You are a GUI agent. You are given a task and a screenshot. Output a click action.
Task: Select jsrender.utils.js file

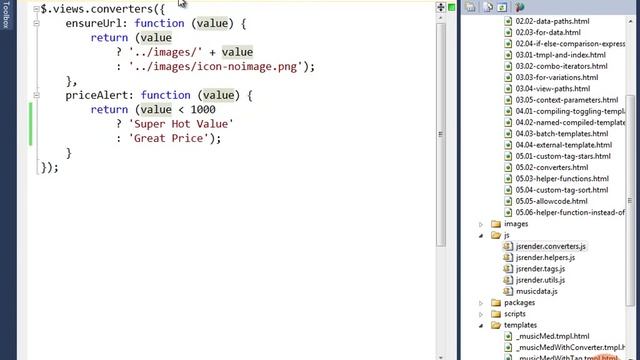(x=540, y=280)
